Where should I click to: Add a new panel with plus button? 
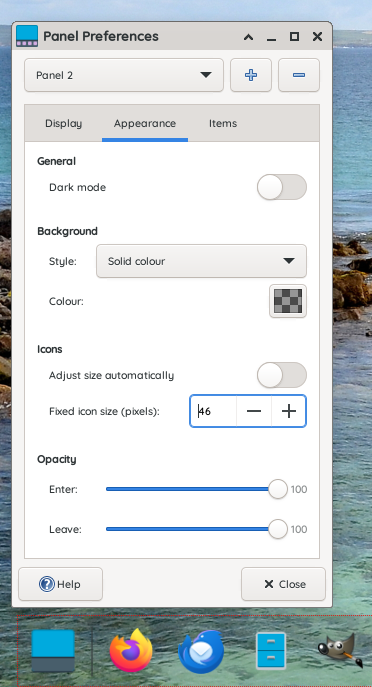pos(251,75)
